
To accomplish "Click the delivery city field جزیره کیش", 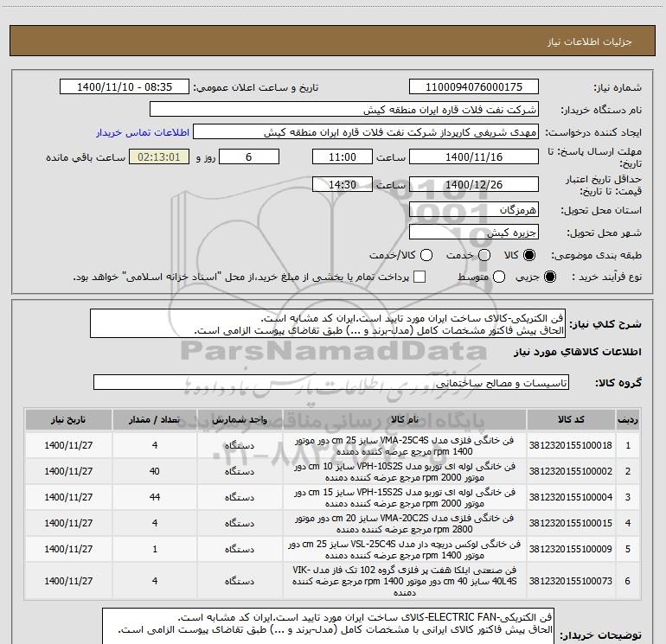I will (x=474, y=233).
